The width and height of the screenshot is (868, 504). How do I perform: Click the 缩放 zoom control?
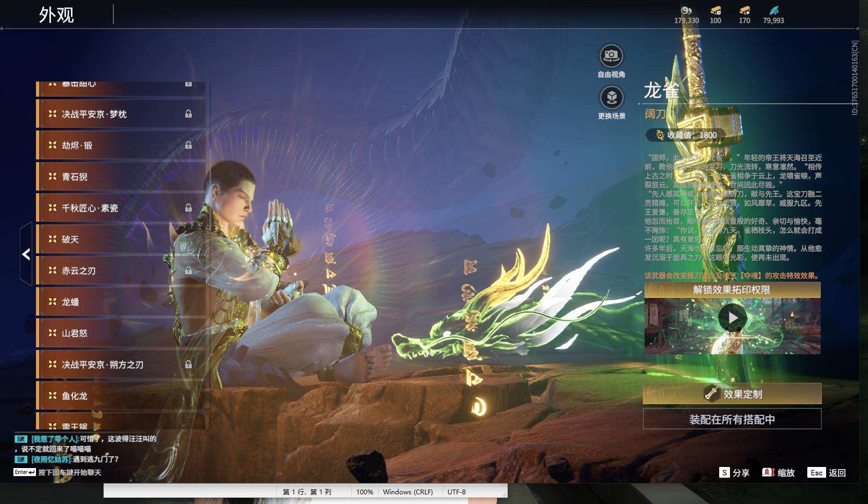[x=778, y=472]
